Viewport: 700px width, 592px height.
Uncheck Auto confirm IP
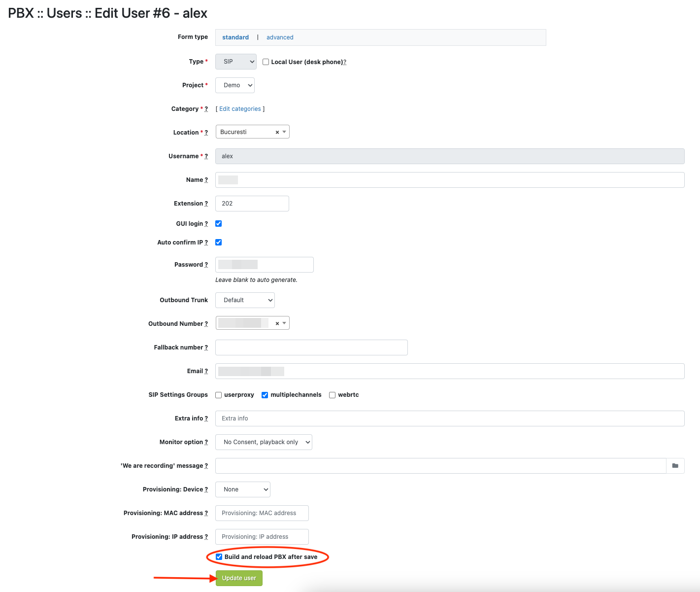[219, 243]
